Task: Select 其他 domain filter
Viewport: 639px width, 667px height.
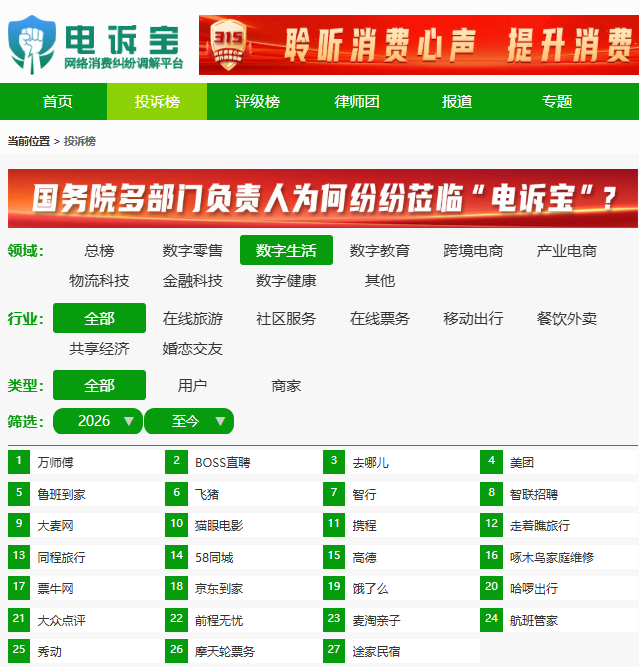Action: tap(379, 281)
